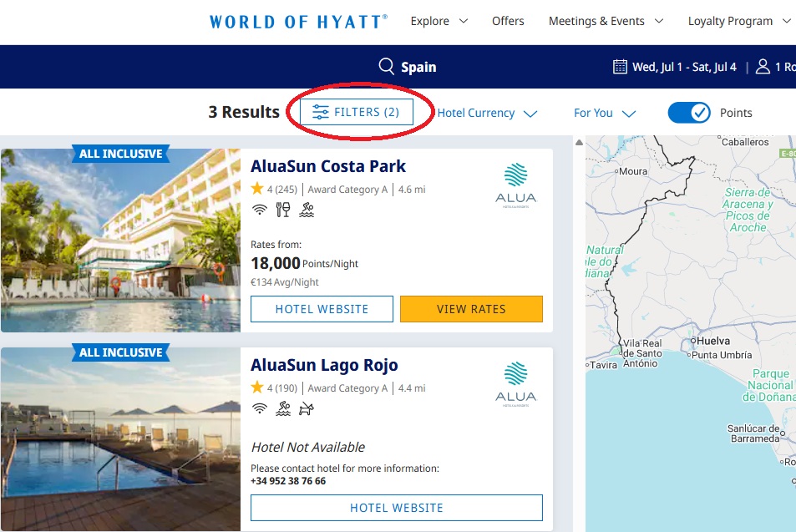The image size is (796, 532).
Task: Toggle the Points switch
Action: click(689, 113)
